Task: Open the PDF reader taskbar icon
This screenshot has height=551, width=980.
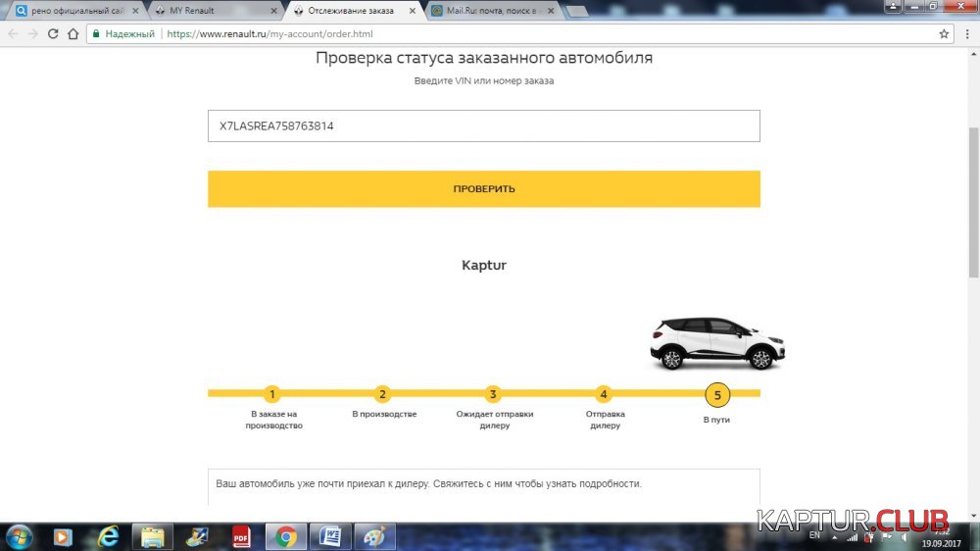Action: pyautogui.click(x=241, y=536)
